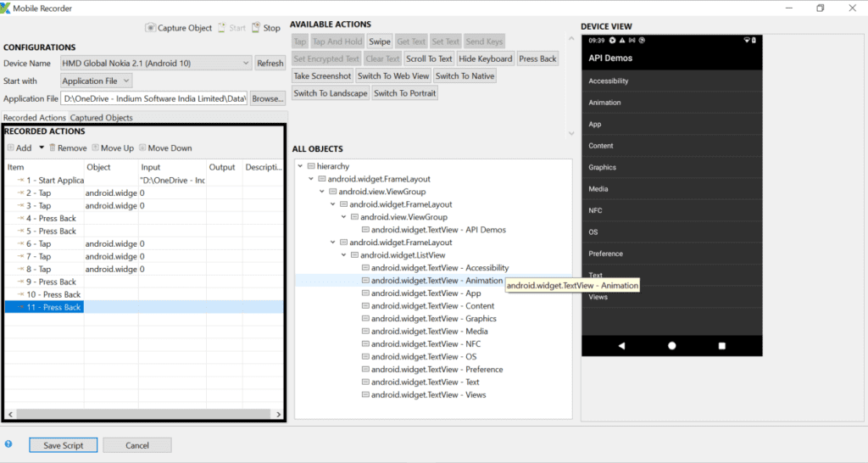Click the horizontal scrollbar under recorded actions
This screenshot has width=868, height=463.
coord(144,413)
